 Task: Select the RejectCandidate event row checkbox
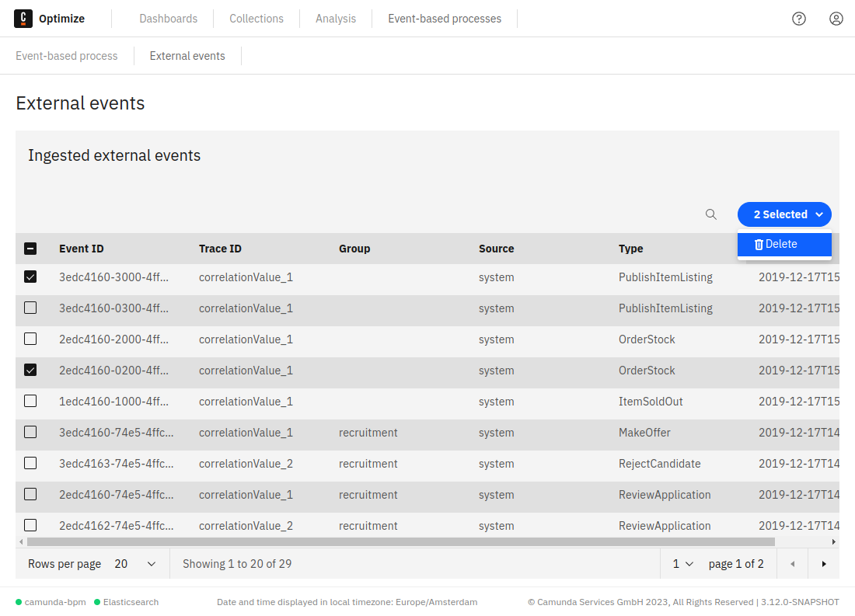pos(30,463)
